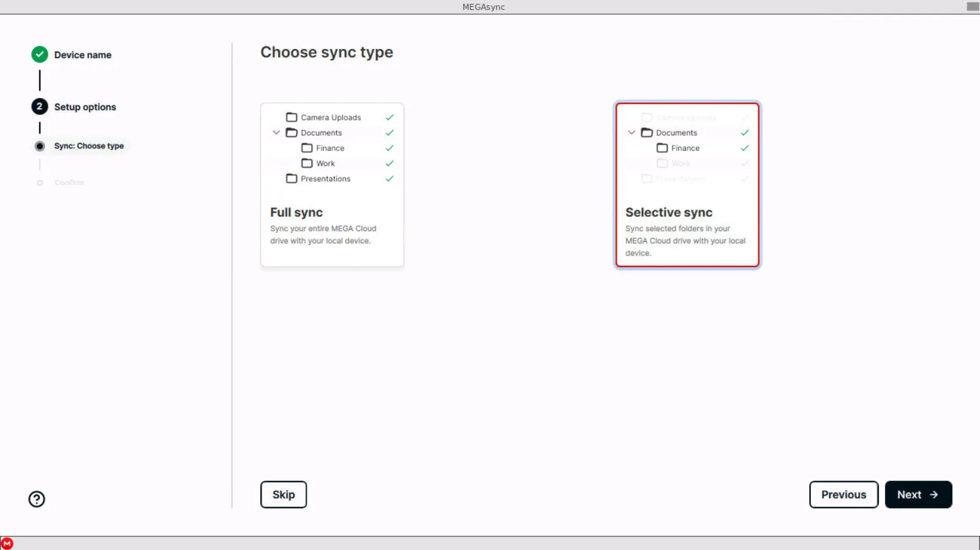
Task: Click Documents folder icon in Full sync card
Action: click(x=292, y=132)
